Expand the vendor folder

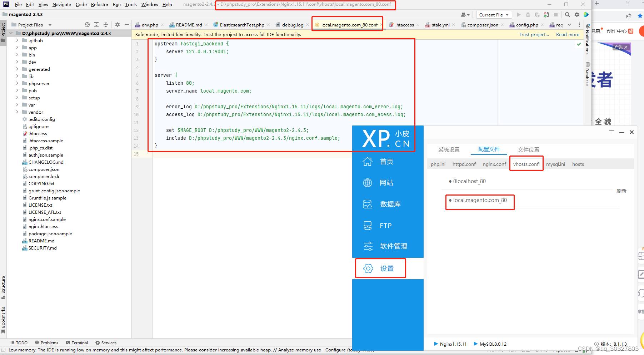17,112
